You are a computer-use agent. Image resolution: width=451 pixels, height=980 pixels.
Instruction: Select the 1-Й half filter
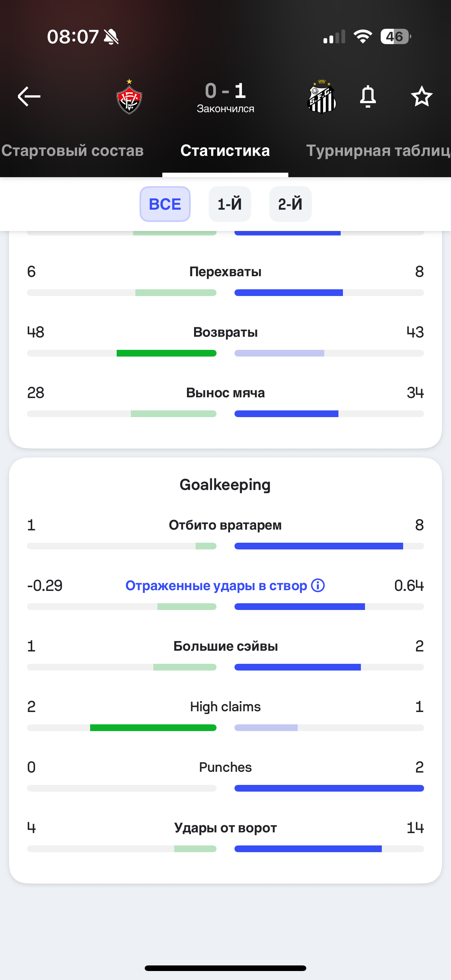tap(230, 204)
